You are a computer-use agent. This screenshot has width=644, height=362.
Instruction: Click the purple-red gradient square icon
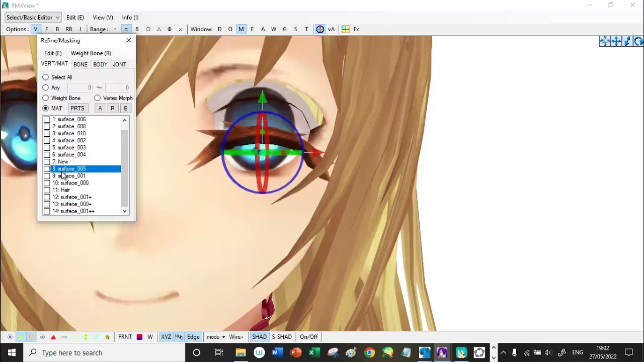(x=139, y=337)
